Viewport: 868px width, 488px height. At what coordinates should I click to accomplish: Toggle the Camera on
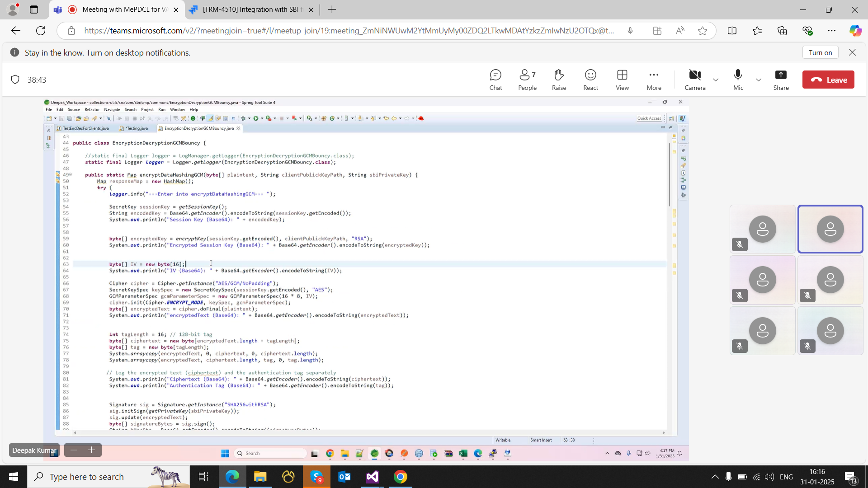click(695, 80)
